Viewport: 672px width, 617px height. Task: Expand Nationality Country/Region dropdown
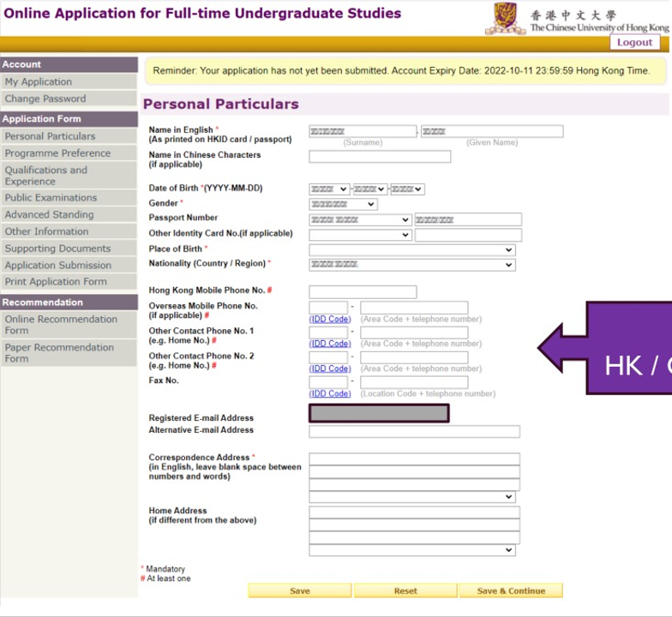coord(411,265)
